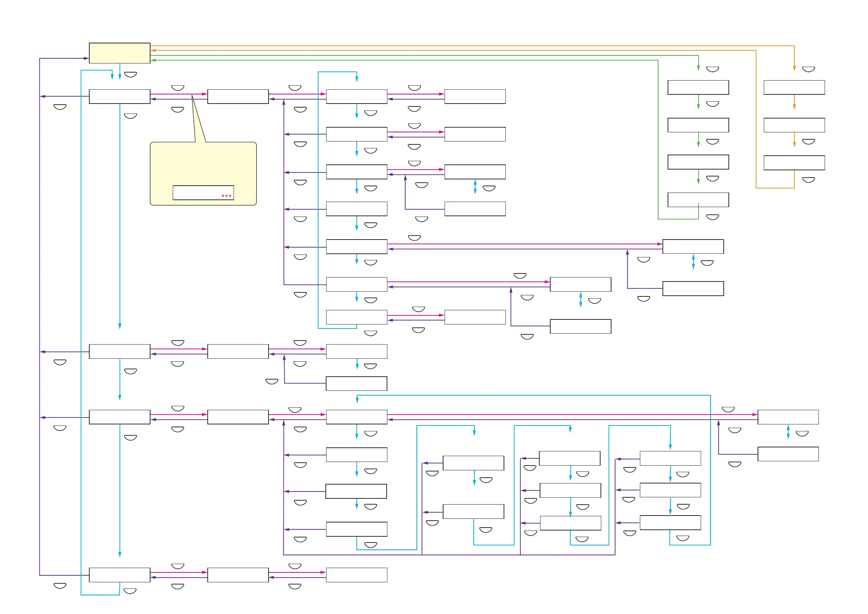
Task: Click the half-circle marker below the yellow top box
Action: [130, 74]
